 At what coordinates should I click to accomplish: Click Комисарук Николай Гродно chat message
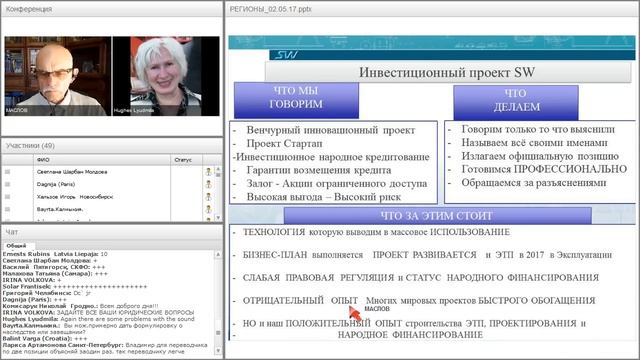80,306
